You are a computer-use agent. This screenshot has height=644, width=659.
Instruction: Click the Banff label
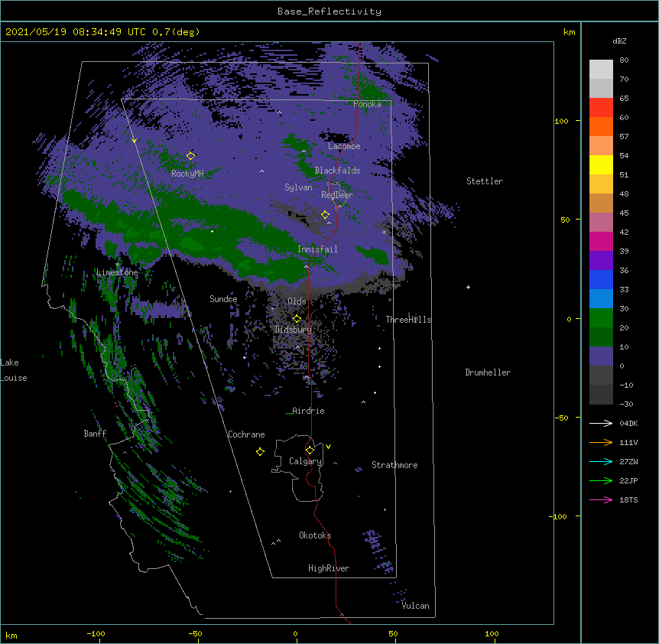(x=95, y=434)
